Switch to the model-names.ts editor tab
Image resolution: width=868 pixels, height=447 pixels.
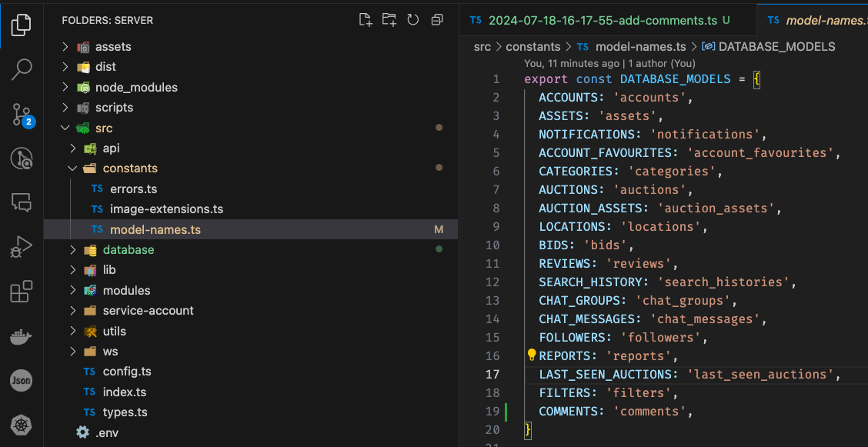(812, 21)
